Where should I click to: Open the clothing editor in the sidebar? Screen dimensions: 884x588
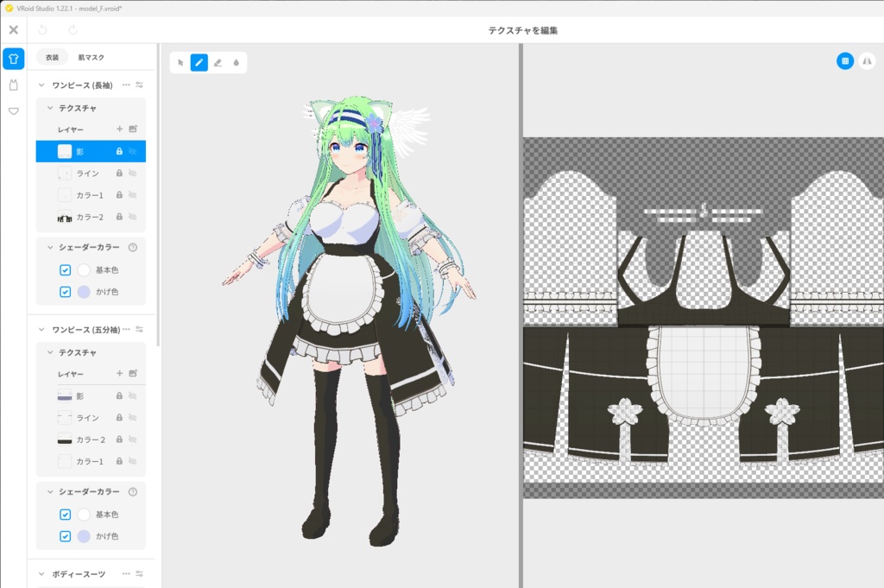14,59
